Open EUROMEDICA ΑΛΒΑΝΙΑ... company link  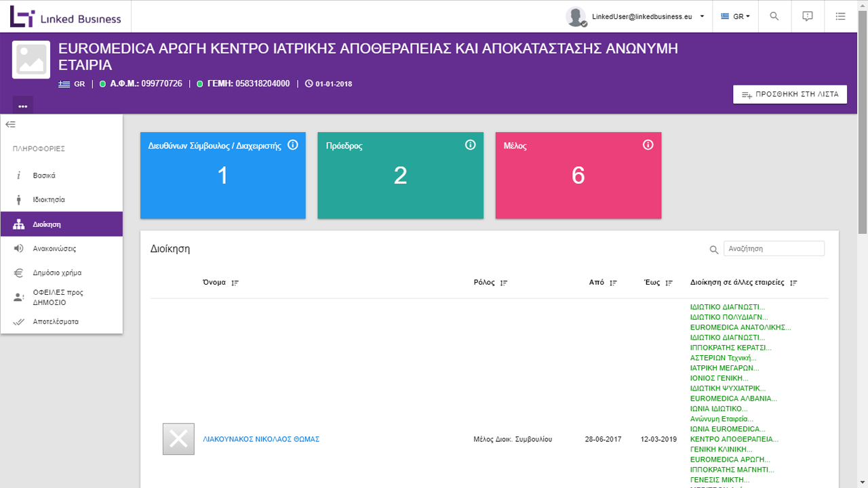734,399
